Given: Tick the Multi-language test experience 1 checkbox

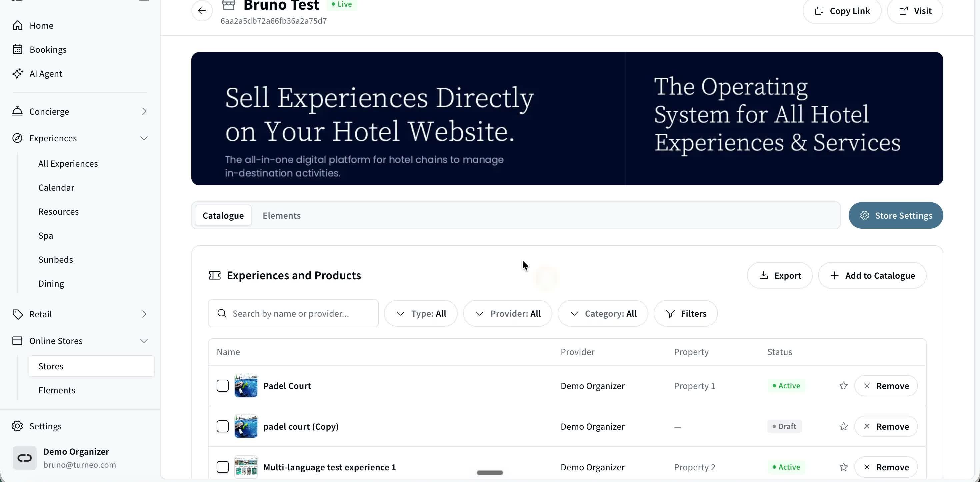Looking at the screenshot, I should click(223, 467).
